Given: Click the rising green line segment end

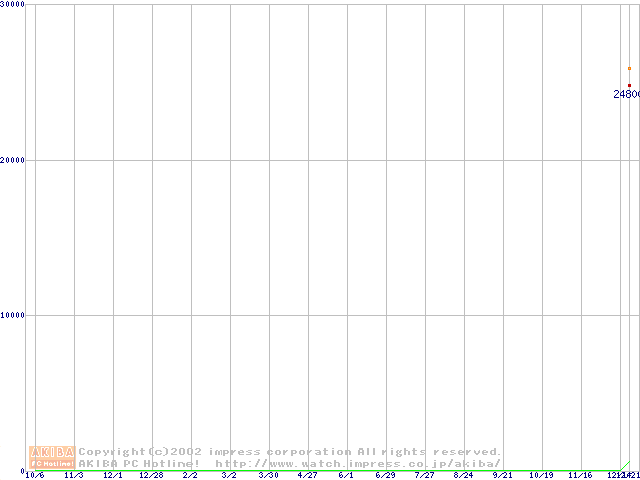Looking at the screenshot, I should click(628, 462).
